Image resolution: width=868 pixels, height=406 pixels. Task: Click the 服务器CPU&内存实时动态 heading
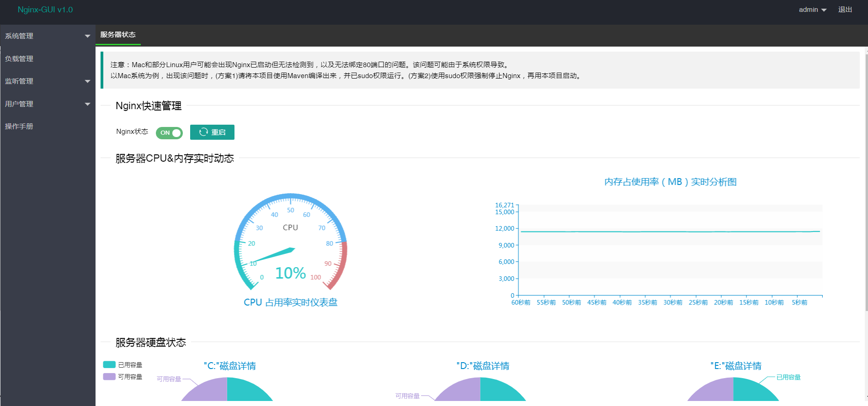(x=175, y=158)
